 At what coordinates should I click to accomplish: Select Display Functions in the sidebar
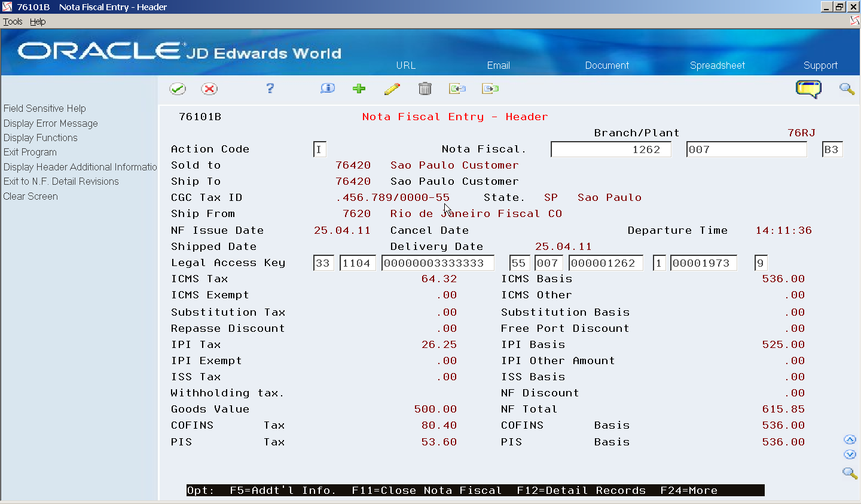click(41, 138)
